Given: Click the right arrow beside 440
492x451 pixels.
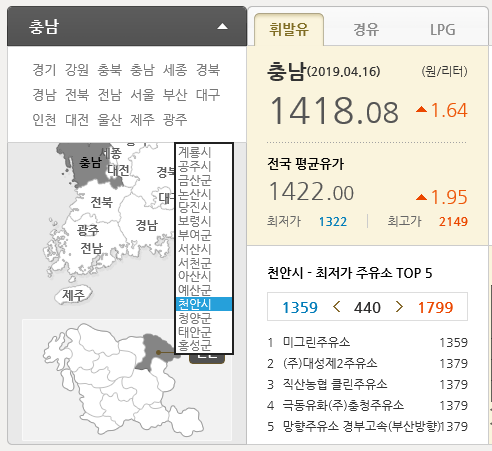Looking at the screenshot, I should point(399,307).
